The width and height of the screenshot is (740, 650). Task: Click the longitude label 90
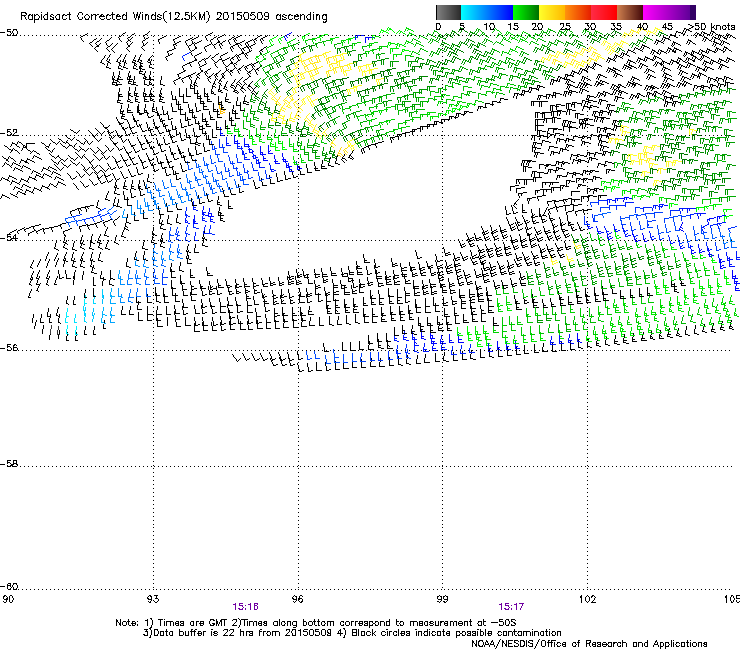[x=8, y=599]
